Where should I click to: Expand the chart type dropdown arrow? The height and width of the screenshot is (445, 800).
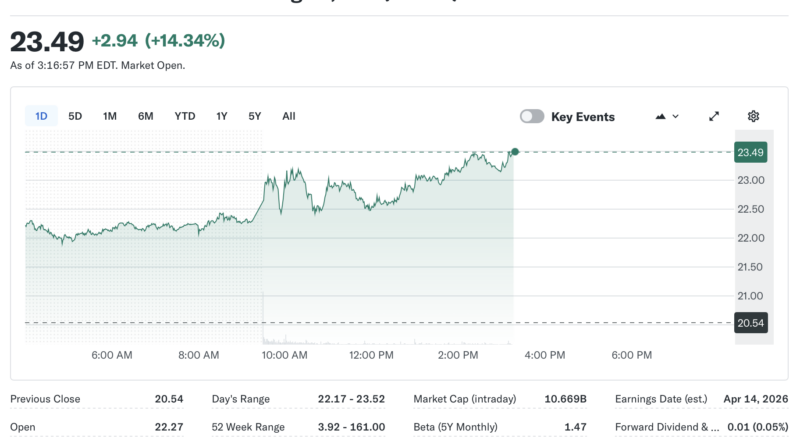(676, 116)
